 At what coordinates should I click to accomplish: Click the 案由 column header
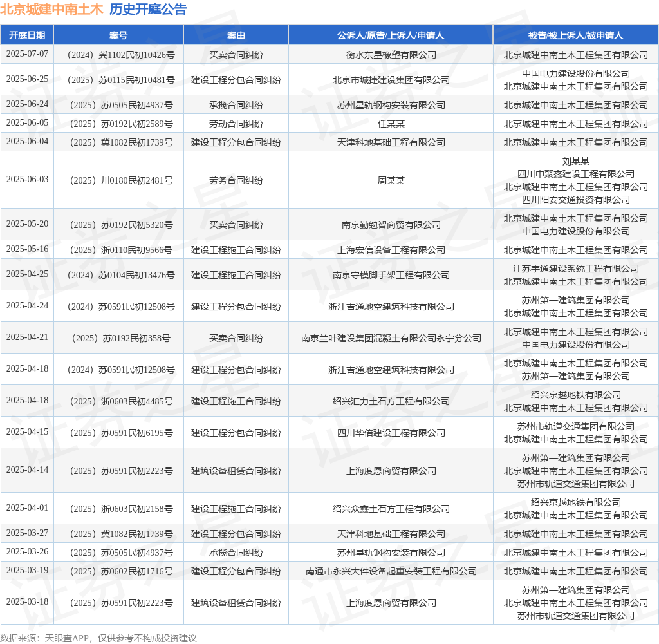tap(236, 35)
